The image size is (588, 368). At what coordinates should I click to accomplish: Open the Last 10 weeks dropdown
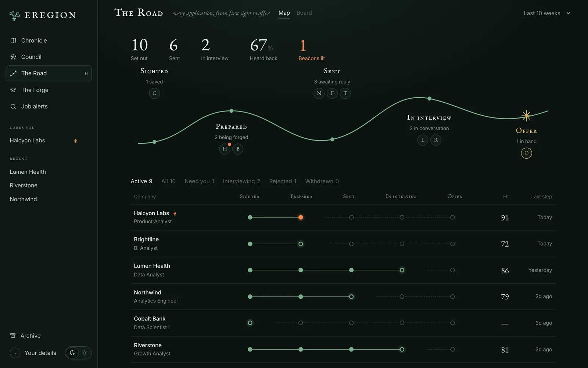[x=547, y=13]
